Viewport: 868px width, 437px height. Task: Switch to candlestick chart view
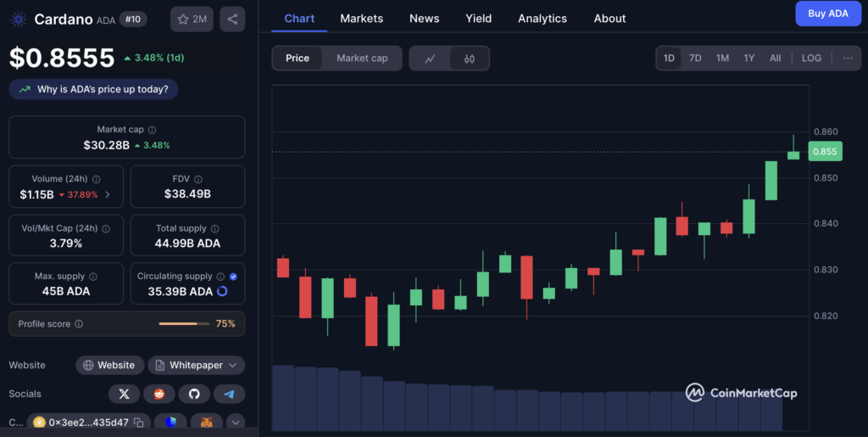point(469,59)
